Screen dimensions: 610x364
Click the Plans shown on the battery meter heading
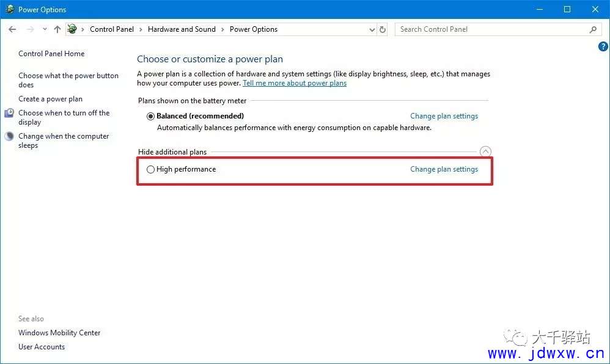192,101
